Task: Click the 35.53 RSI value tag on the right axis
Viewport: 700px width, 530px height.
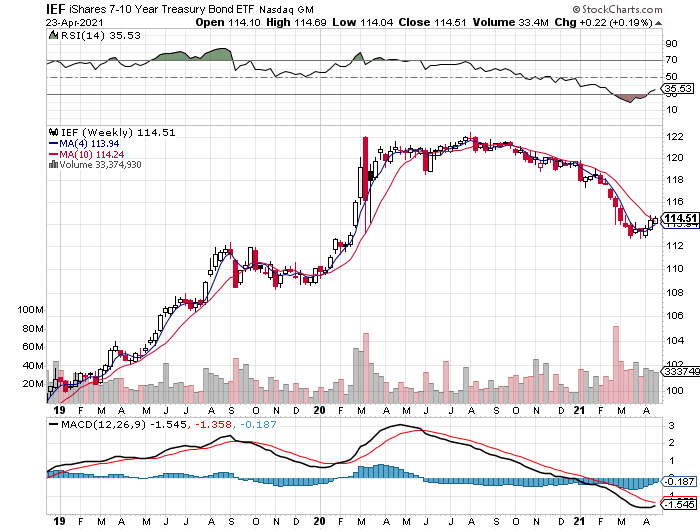Action: pyautogui.click(x=678, y=88)
